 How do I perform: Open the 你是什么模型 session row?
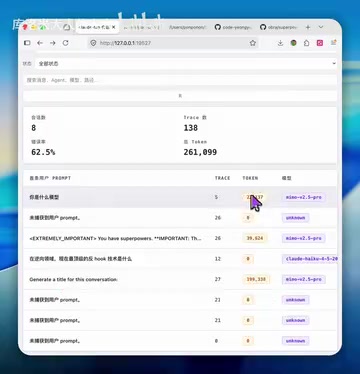click(180, 197)
